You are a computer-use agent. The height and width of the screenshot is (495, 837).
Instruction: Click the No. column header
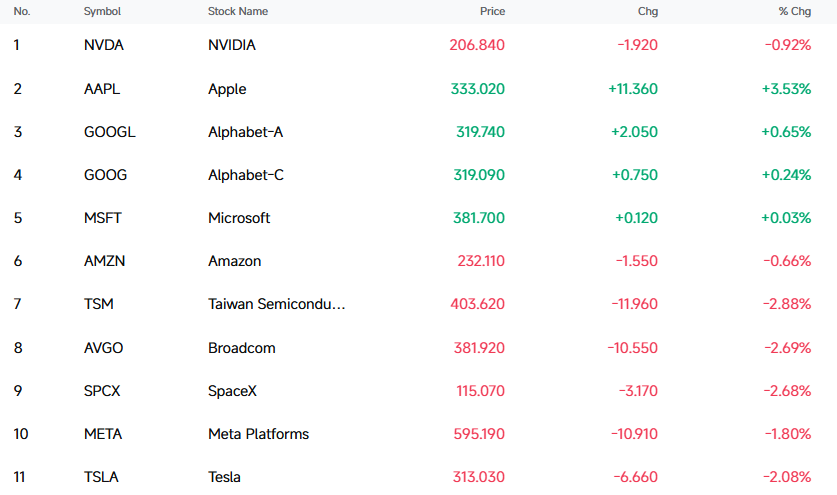tap(21, 11)
